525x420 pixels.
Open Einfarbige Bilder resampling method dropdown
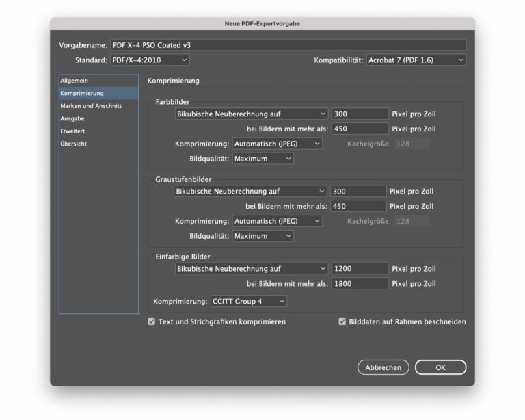tap(251, 269)
